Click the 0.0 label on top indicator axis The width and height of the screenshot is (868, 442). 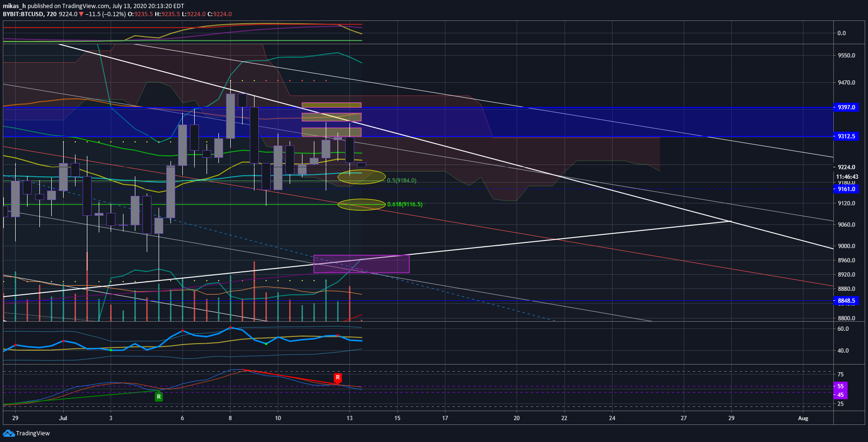[x=841, y=33]
